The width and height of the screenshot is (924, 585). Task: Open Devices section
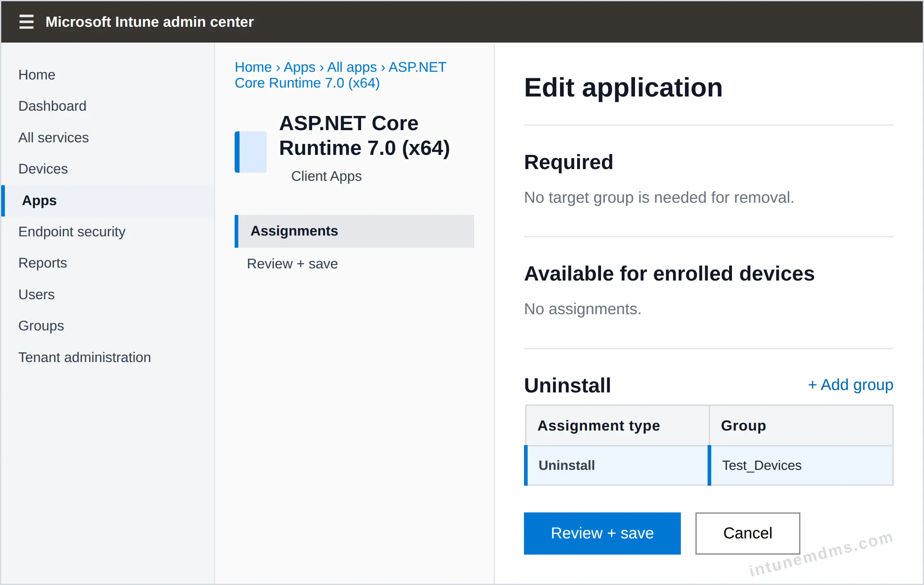pyautogui.click(x=43, y=169)
